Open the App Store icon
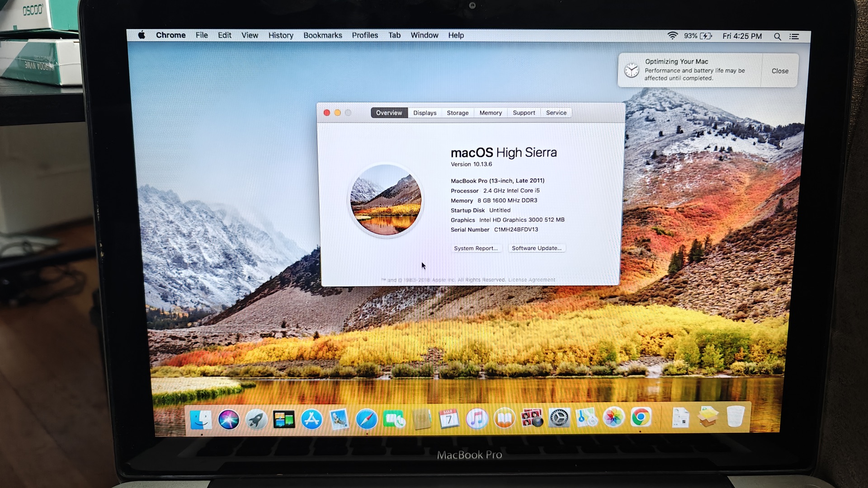Screen dimensions: 868x488 tap(312, 419)
